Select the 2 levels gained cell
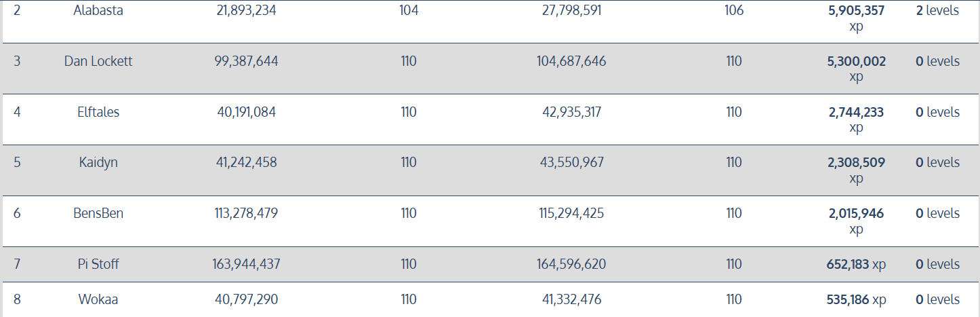Viewport: 980px width, 317px height. 937,11
